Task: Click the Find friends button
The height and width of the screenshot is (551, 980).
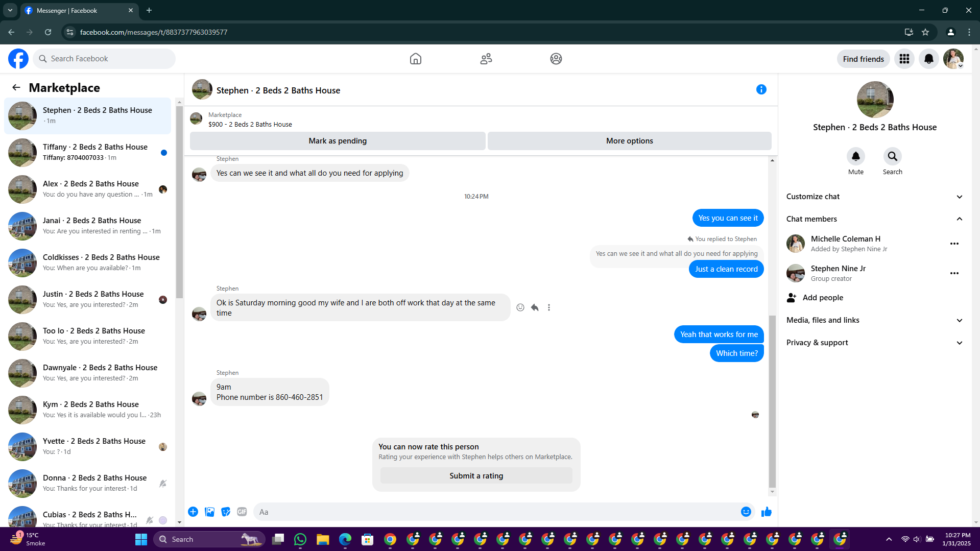Action: (x=863, y=59)
